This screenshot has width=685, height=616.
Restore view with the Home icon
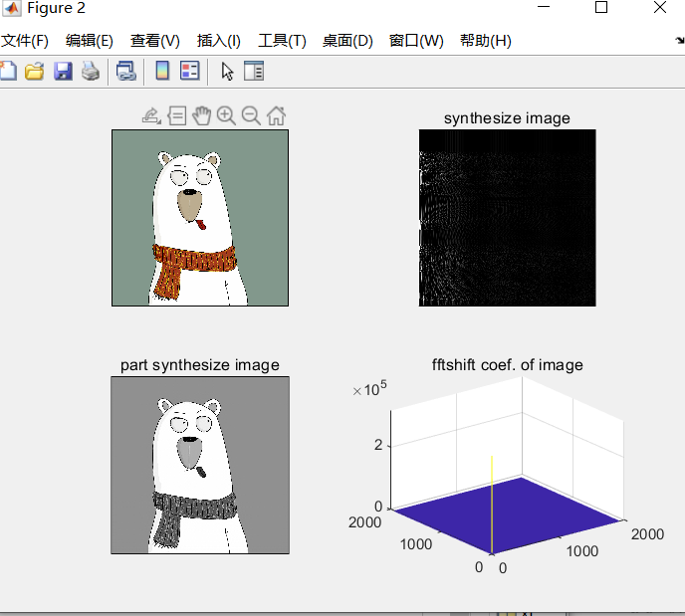tap(276, 115)
